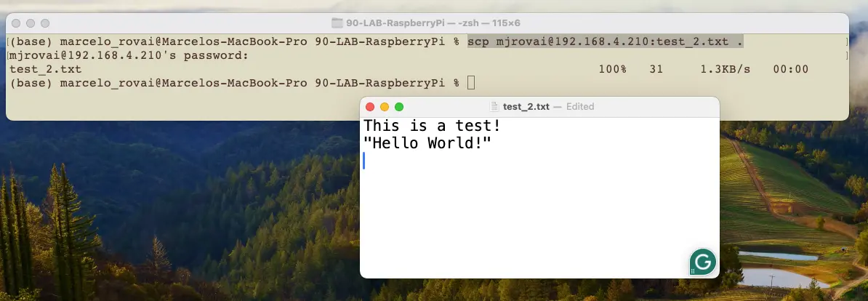Zoom the test_2.txt window with green button
Image resolution: width=868 pixels, height=301 pixels.
(398, 107)
